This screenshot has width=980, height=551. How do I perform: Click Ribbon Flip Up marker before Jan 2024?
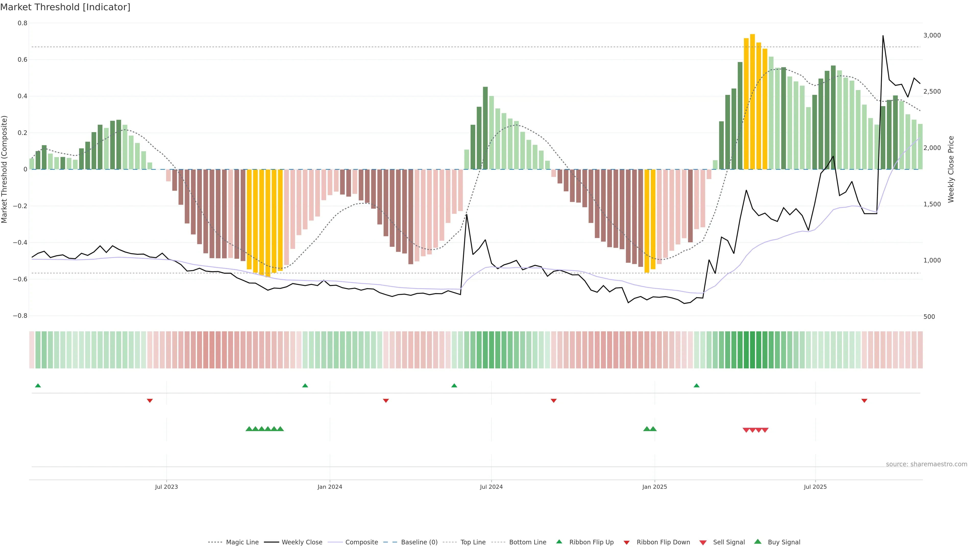[305, 386]
